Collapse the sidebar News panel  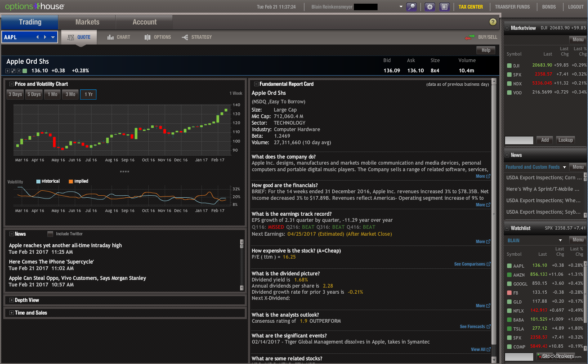point(507,155)
